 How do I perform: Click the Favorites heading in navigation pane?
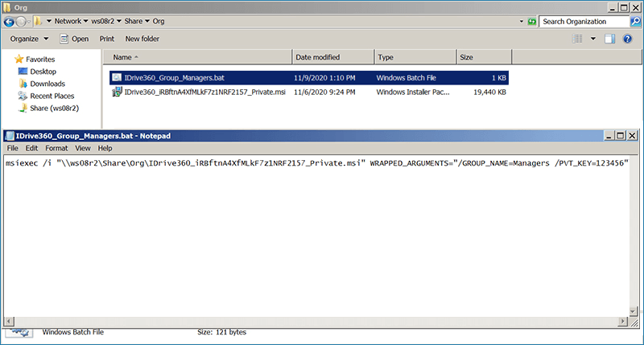point(40,59)
